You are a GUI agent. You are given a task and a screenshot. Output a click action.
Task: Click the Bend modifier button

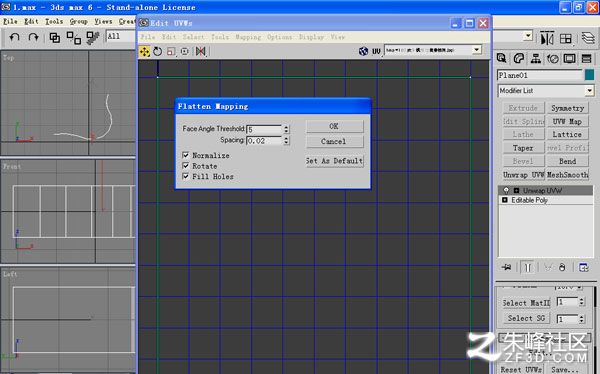567,161
